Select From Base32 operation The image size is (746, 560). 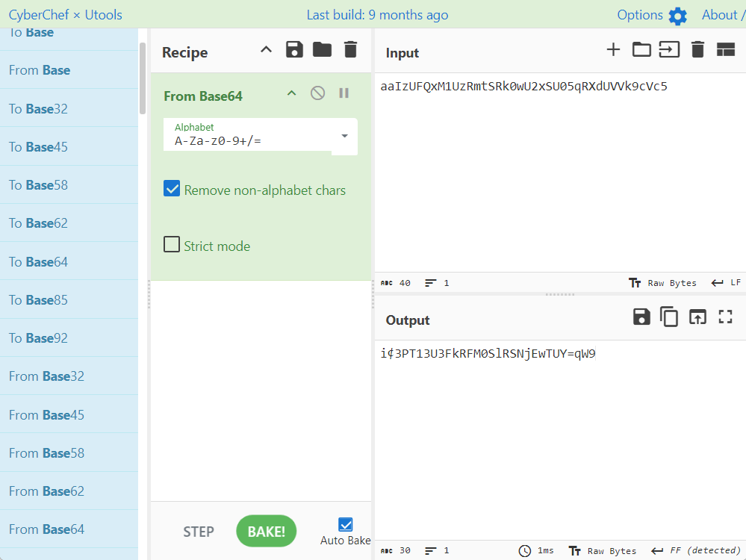click(69, 376)
